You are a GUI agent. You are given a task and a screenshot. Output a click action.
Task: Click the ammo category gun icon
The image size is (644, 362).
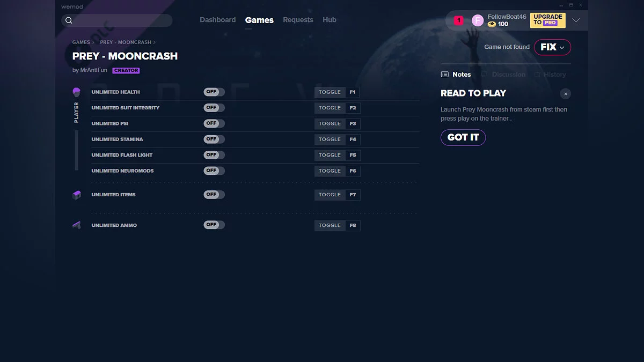coord(76,225)
